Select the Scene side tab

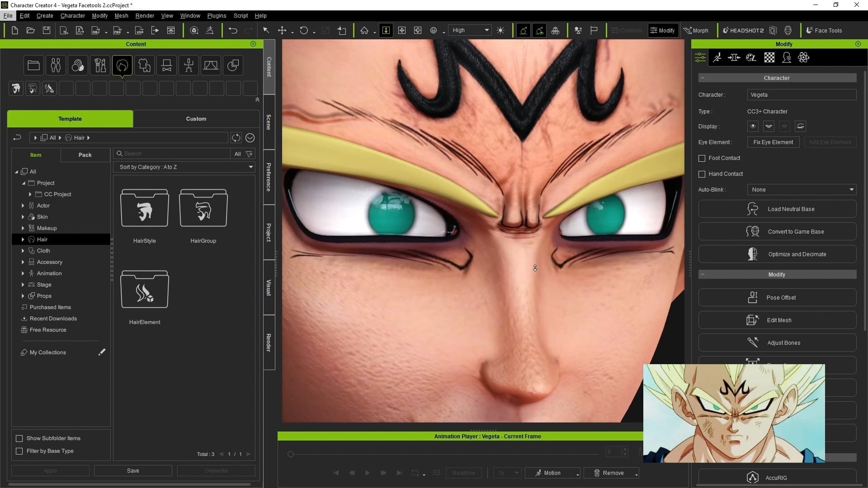tap(269, 122)
